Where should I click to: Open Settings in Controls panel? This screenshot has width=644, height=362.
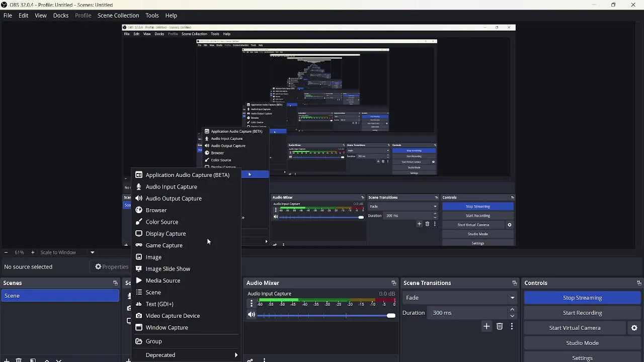582,357
